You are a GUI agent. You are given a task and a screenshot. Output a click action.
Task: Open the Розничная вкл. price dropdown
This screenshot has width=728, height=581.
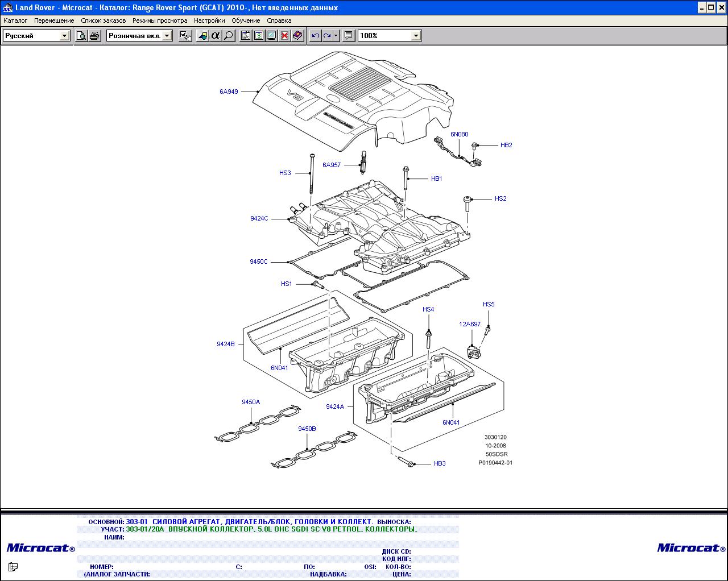point(167,36)
